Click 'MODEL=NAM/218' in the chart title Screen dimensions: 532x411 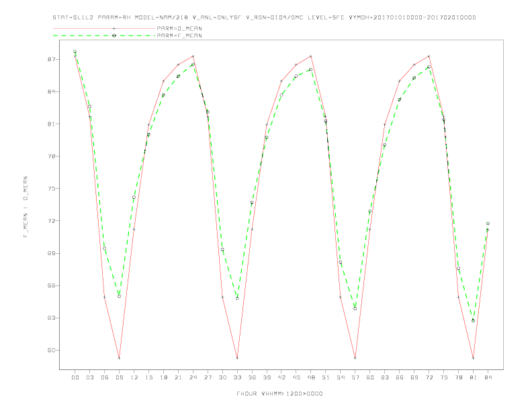coord(161,17)
